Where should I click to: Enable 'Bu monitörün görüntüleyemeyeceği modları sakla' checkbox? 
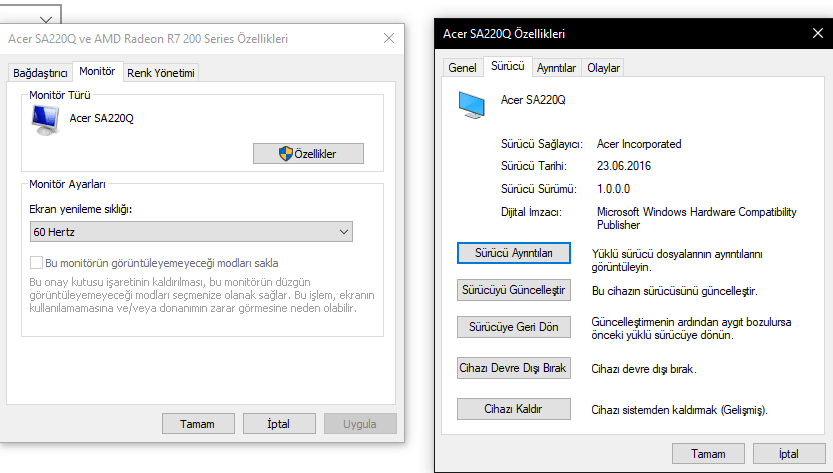(x=36, y=263)
